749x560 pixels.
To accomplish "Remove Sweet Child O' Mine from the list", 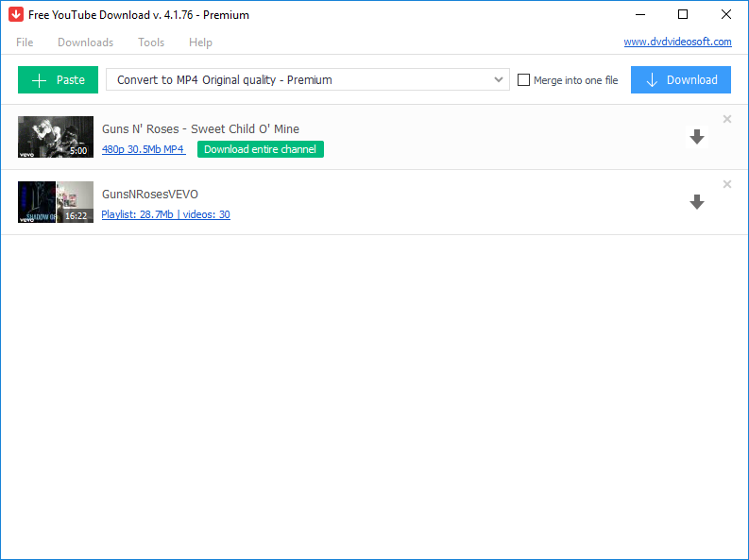I will [727, 119].
